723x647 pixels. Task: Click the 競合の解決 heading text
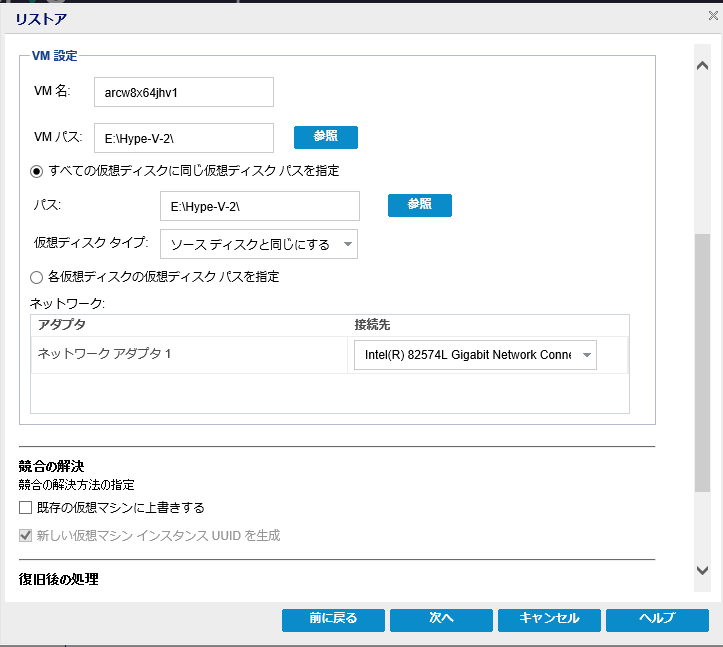51,466
